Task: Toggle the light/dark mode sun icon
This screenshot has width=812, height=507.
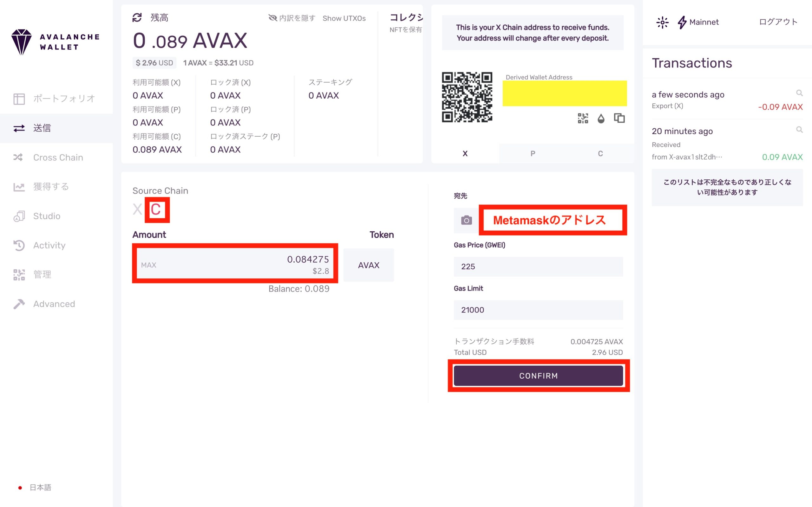Action: point(662,22)
